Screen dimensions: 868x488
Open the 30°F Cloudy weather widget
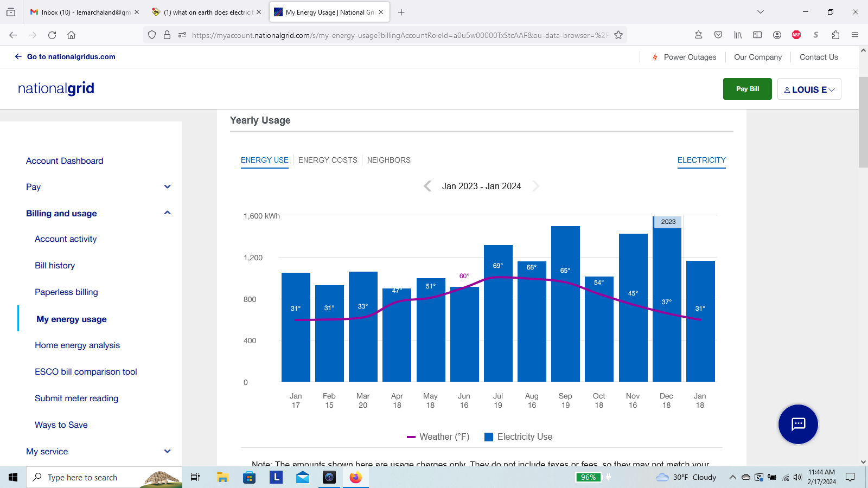[686, 477]
